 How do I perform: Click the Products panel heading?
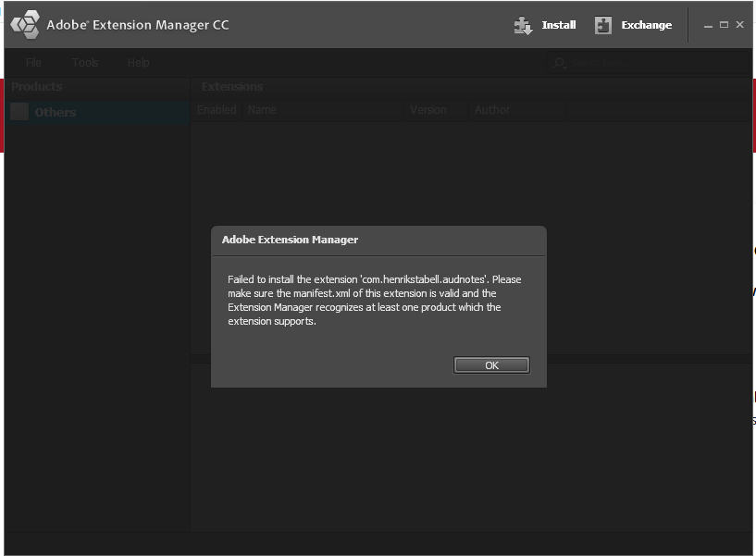[37, 87]
